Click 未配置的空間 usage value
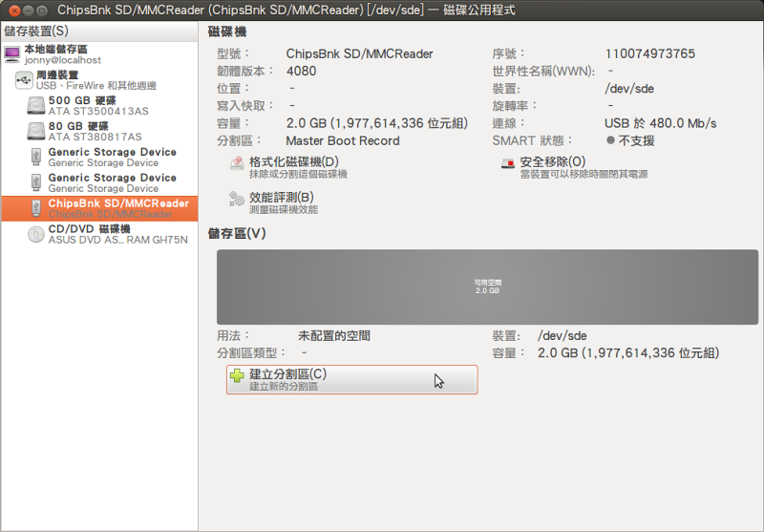Viewport: 764px width, 532px height. [333, 335]
